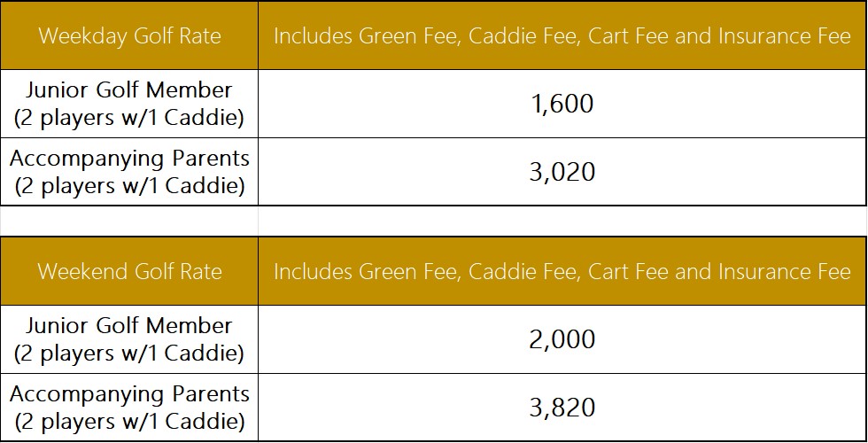Click the weekday Accompanying Parents label

pyautogui.click(x=129, y=159)
